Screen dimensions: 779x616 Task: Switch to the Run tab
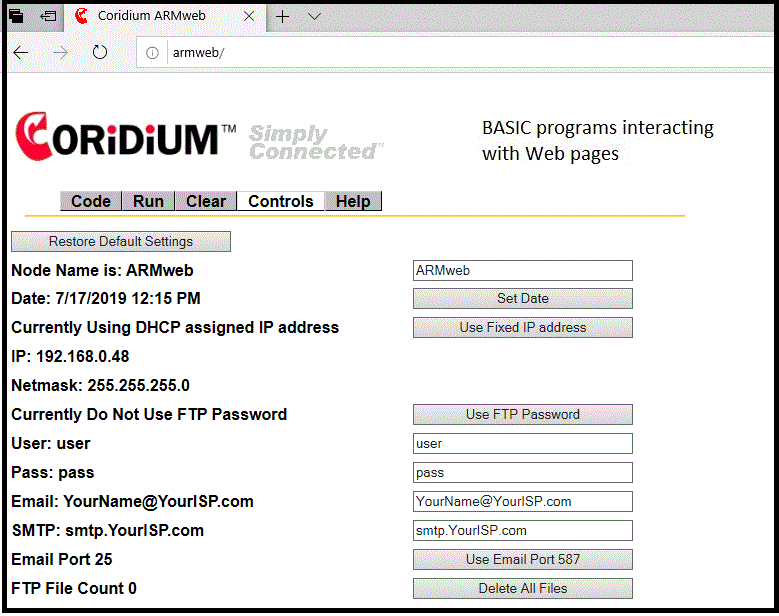148,201
